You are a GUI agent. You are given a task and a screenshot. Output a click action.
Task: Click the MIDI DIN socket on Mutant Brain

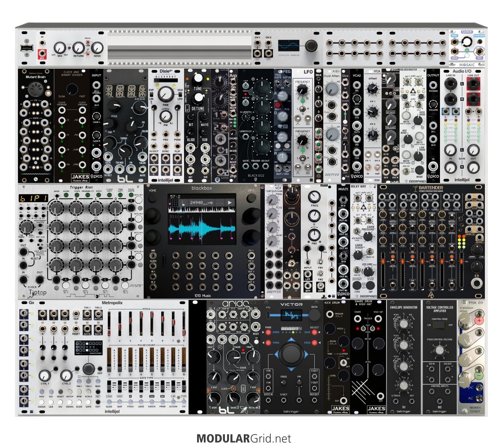(35, 90)
